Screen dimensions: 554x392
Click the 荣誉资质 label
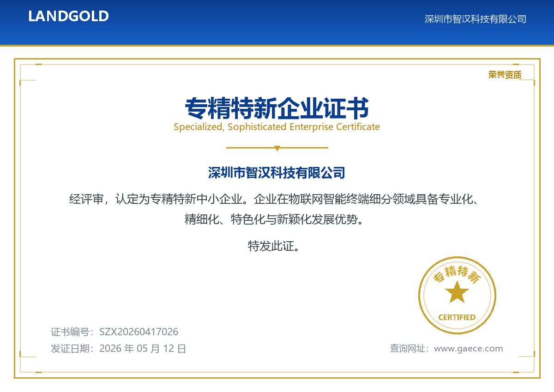[x=505, y=75]
